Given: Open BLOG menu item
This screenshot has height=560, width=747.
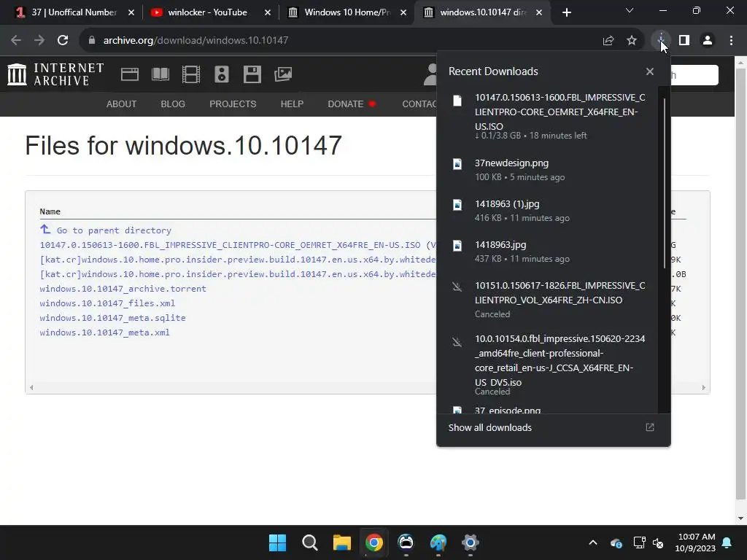Looking at the screenshot, I should tap(173, 104).
